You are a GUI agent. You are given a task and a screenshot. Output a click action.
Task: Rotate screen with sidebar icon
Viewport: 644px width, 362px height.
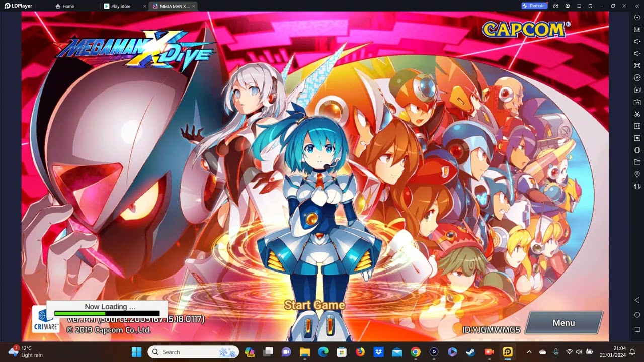637,187
